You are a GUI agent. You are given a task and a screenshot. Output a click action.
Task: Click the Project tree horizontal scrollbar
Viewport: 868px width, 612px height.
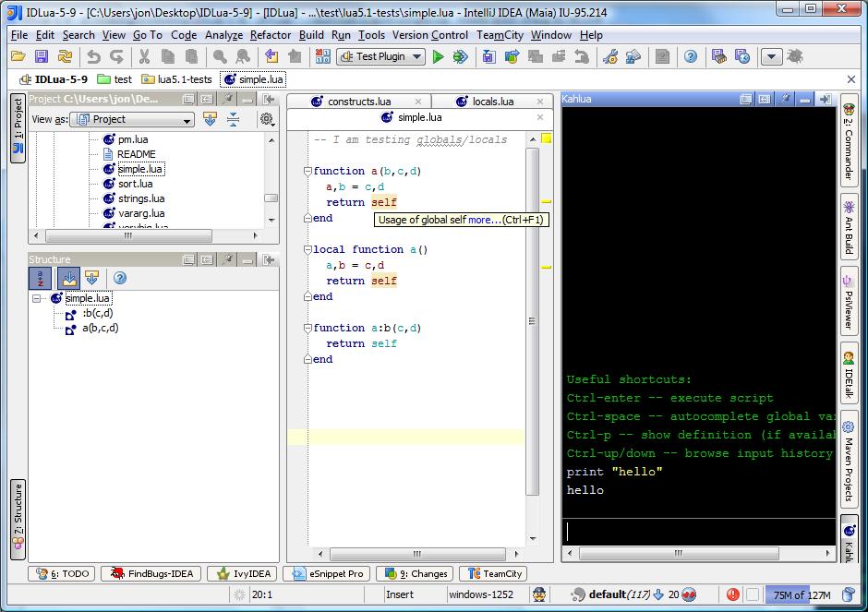pos(129,236)
